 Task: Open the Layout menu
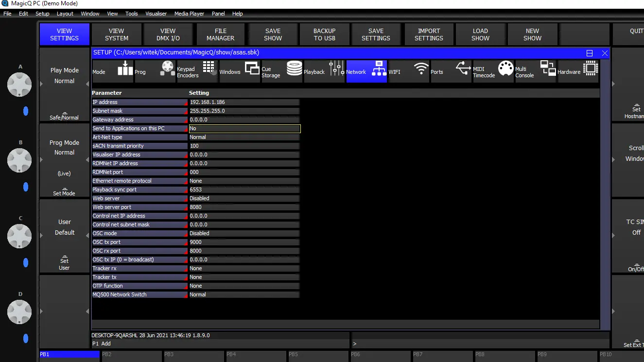point(65,14)
